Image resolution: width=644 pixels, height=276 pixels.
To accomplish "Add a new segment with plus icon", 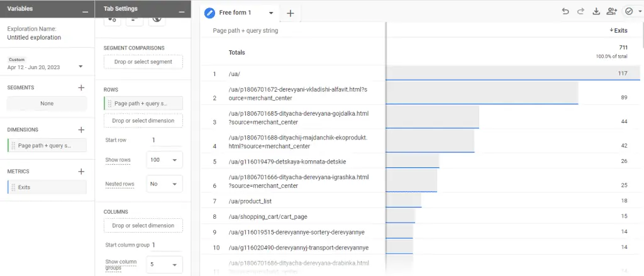I will point(81,87).
